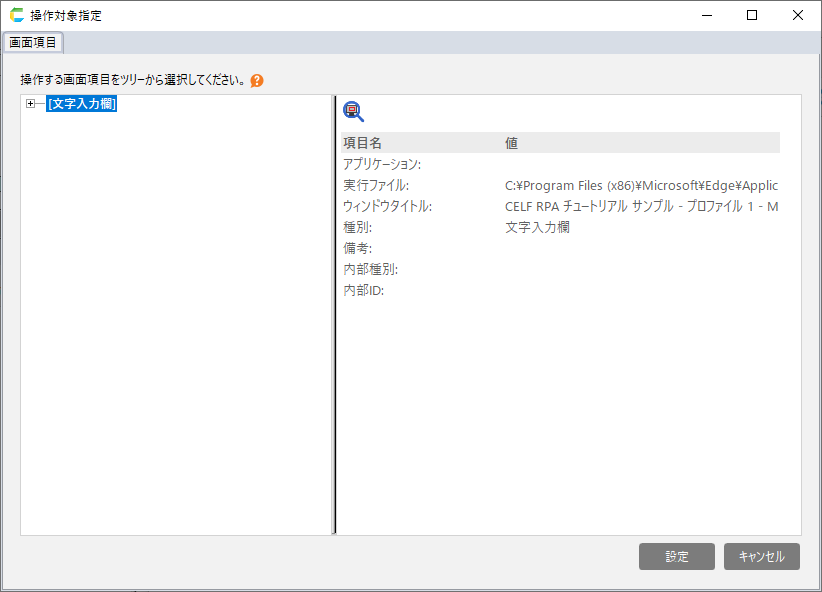Switch to the 画面項目 tab

click(x=33, y=42)
